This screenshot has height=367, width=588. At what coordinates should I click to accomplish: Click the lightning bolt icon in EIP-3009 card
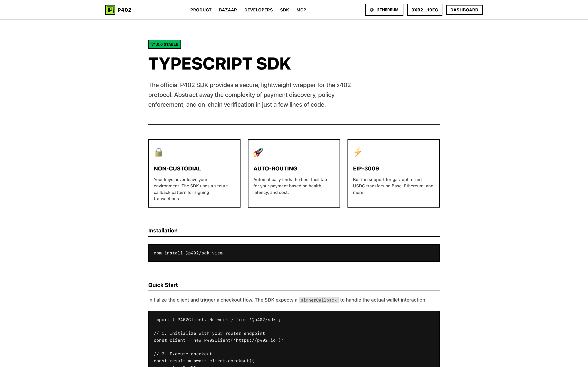pyautogui.click(x=358, y=152)
